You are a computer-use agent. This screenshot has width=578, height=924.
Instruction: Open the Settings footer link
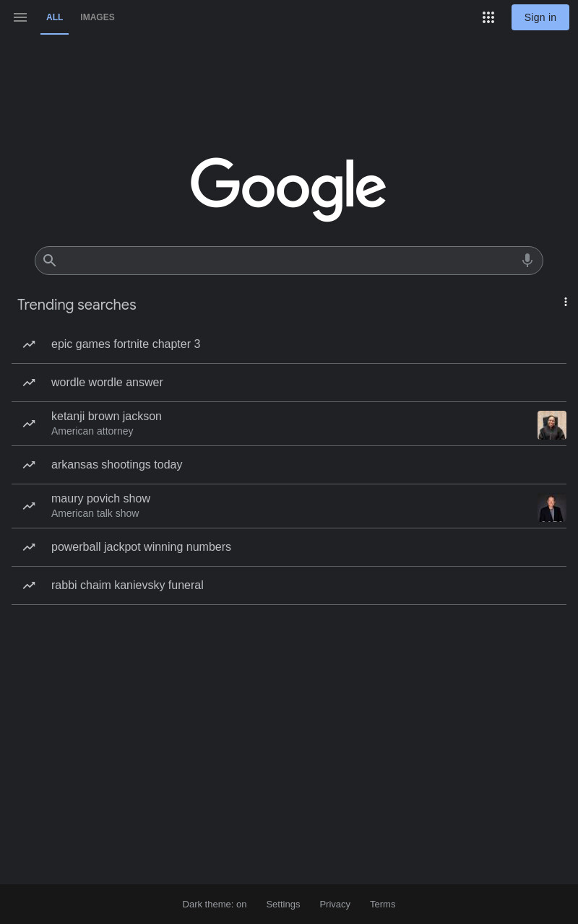click(x=283, y=905)
